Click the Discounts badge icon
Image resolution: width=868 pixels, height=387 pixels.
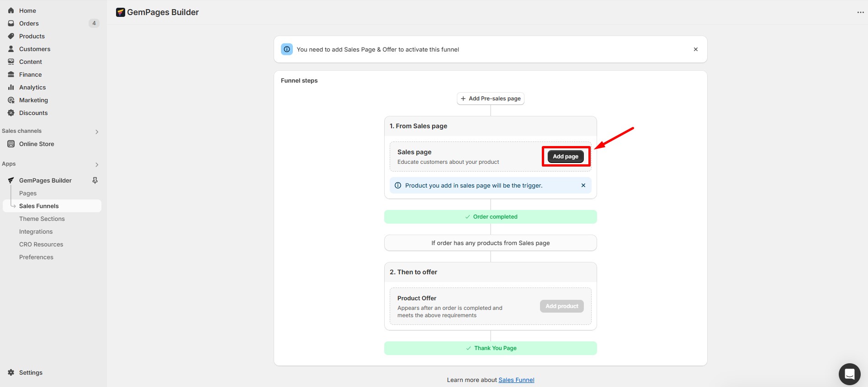[x=11, y=113]
